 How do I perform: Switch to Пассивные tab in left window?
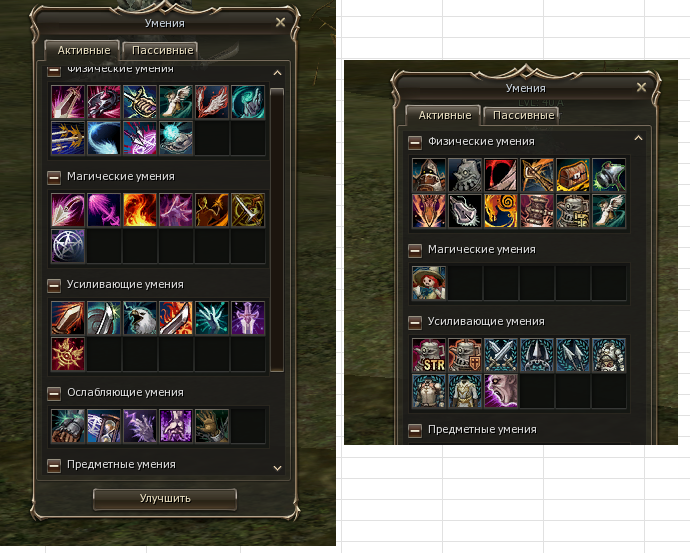coord(161,51)
